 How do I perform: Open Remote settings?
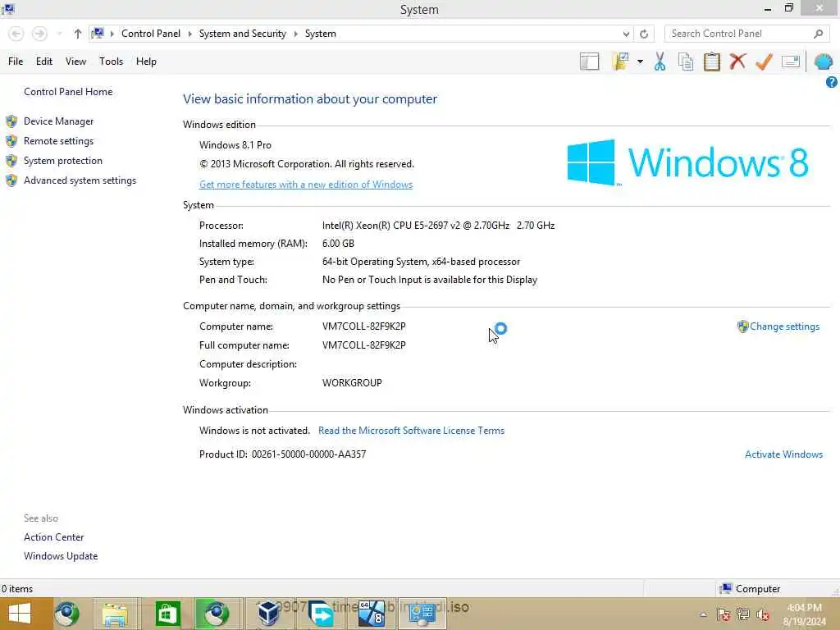click(x=58, y=141)
